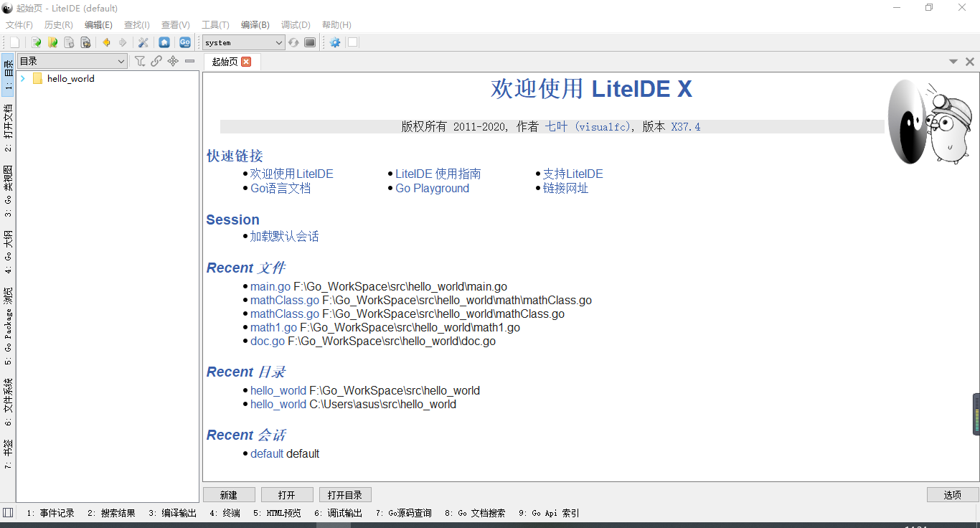This screenshot has width=980, height=528.
Task: Click the gray terminal-like icon beside refresh
Action: coord(310,42)
